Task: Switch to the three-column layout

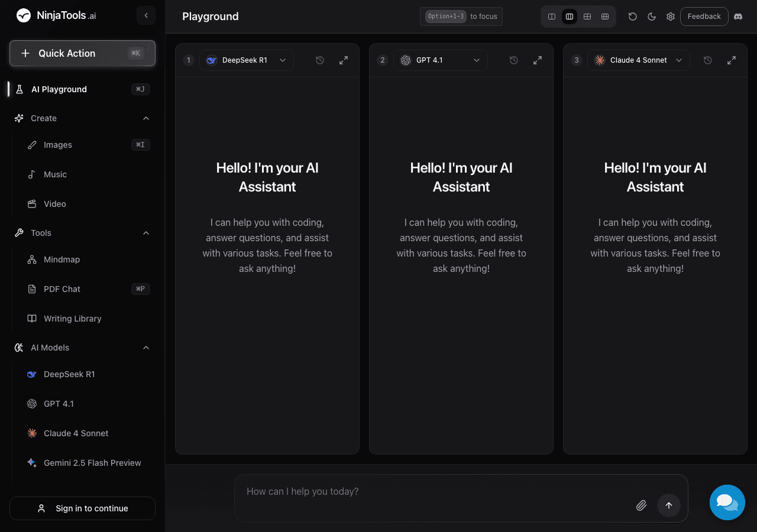Action: 570,17
